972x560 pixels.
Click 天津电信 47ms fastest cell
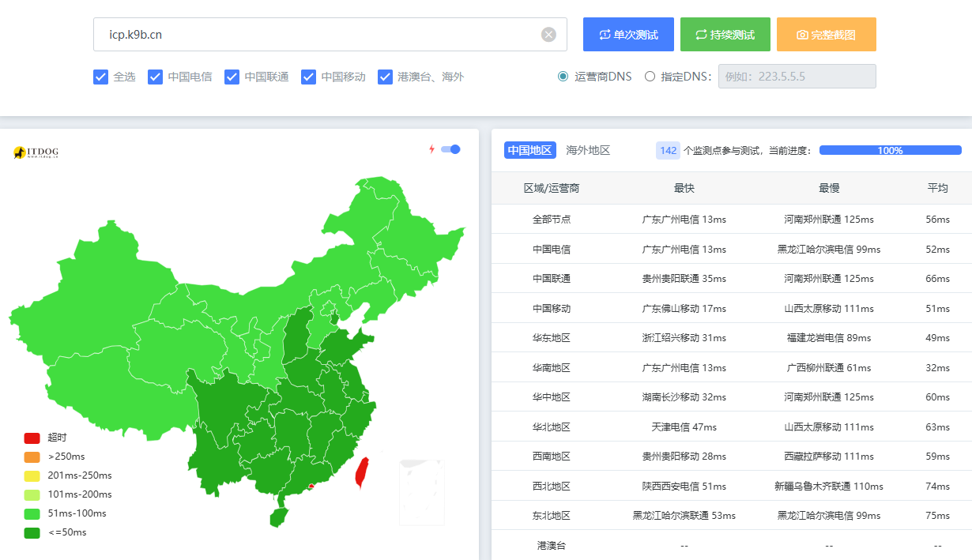[684, 427]
